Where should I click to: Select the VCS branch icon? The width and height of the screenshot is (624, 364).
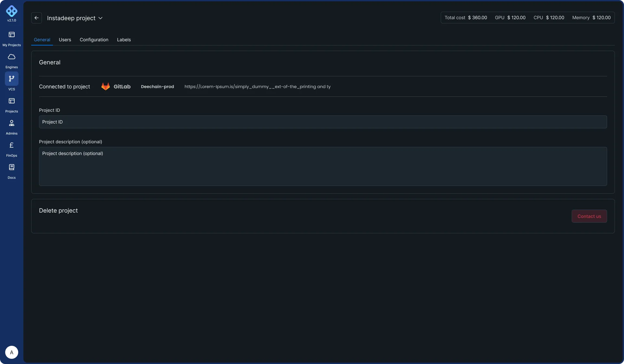pyautogui.click(x=12, y=79)
